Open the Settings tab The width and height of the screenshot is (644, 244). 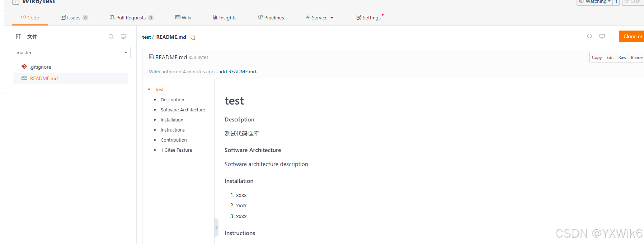pos(368,18)
